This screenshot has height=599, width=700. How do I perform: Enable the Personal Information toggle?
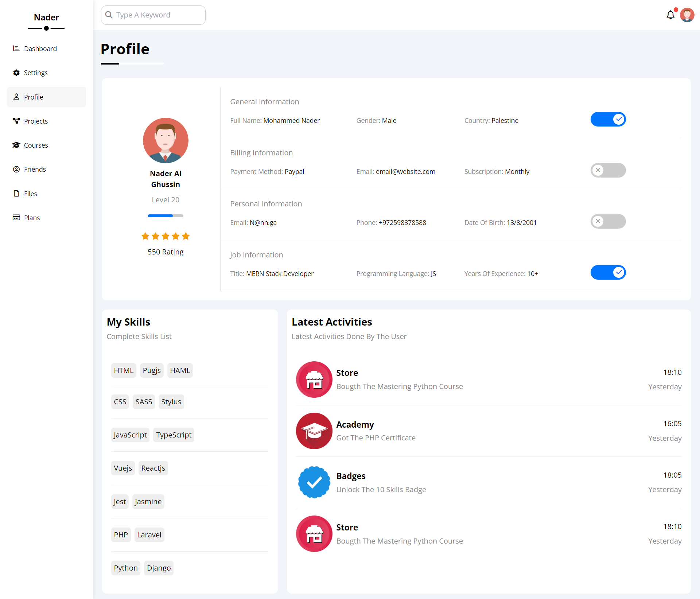(x=608, y=221)
